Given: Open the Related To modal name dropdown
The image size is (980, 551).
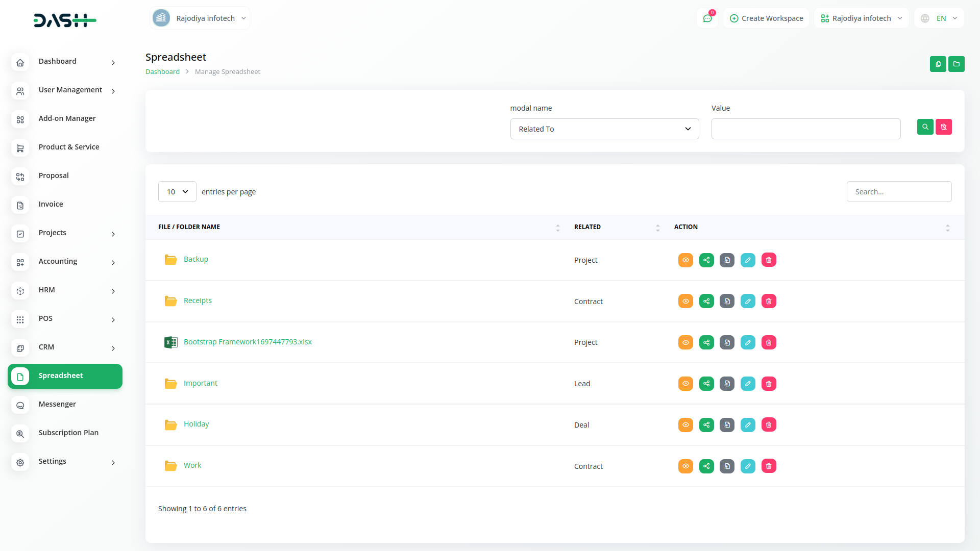Looking at the screenshot, I should coord(604,129).
